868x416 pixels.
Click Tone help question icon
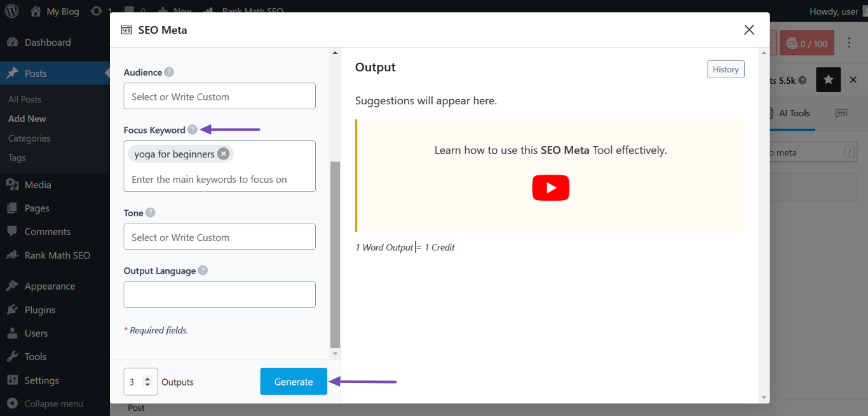[150, 213]
